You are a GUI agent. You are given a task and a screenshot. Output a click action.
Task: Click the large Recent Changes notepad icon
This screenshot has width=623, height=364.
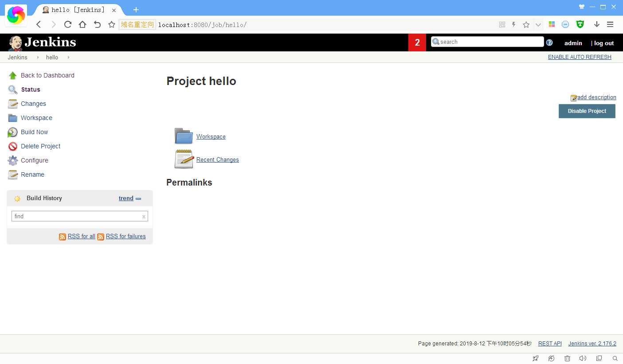[x=184, y=159]
